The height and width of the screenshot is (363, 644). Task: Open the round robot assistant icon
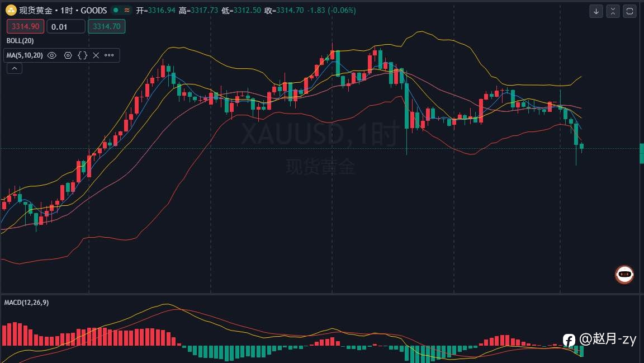tap(624, 274)
